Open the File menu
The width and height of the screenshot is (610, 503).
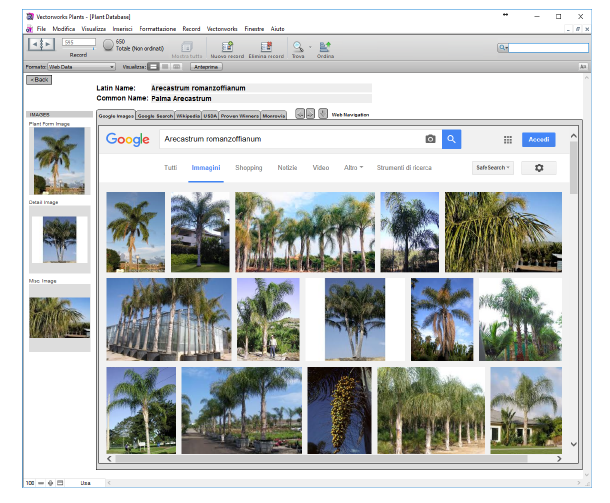click(x=41, y=29)
